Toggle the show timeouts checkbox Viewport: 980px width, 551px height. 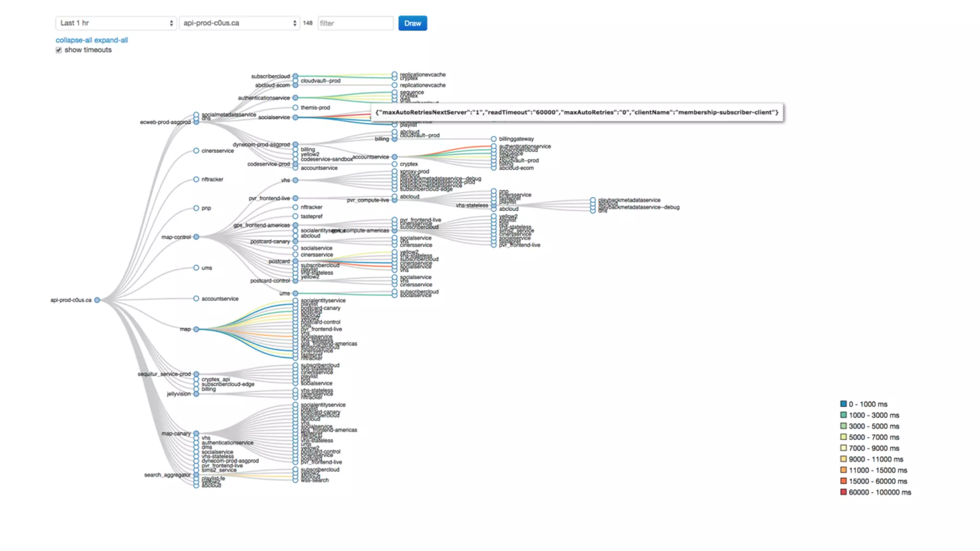click(59, 50)
